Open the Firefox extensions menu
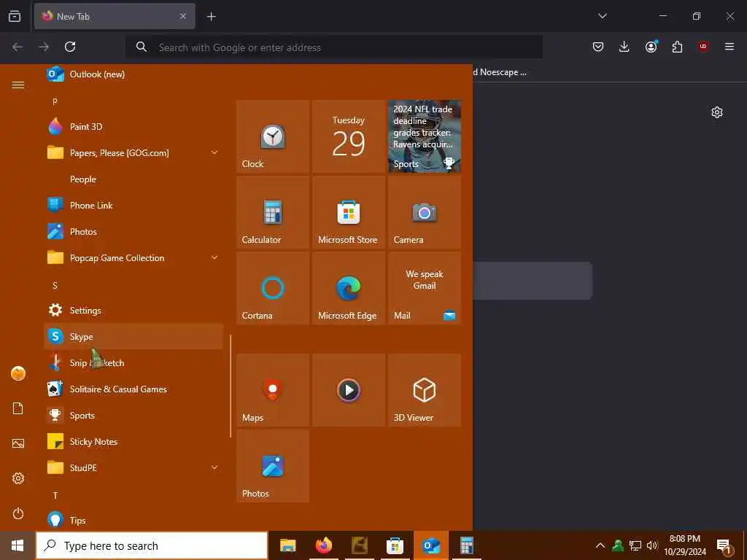This screenshot has width=747, height=560. (x=677, y=47)
